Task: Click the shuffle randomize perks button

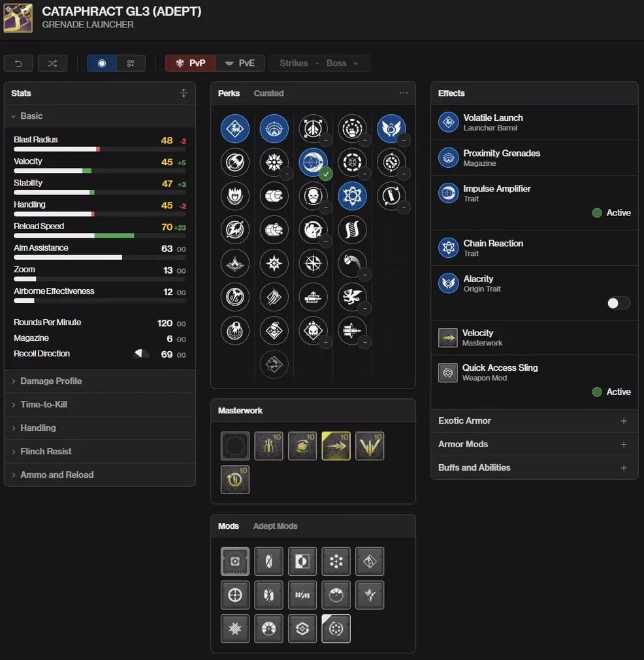Action: pos(52,63)
